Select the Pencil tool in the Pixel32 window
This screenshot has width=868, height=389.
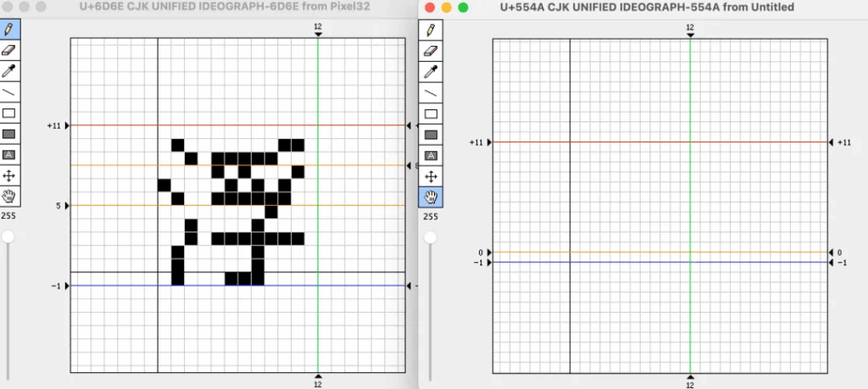click(9, 29)
